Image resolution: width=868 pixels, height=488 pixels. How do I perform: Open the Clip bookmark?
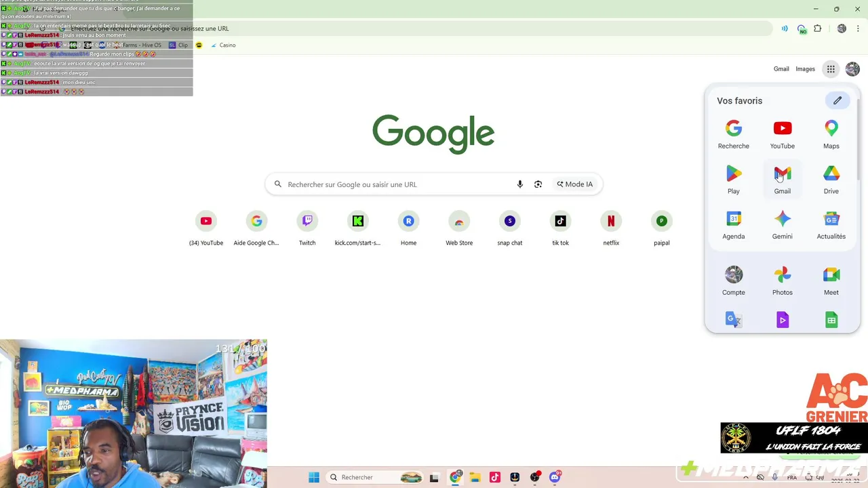[x=178, y=45]
